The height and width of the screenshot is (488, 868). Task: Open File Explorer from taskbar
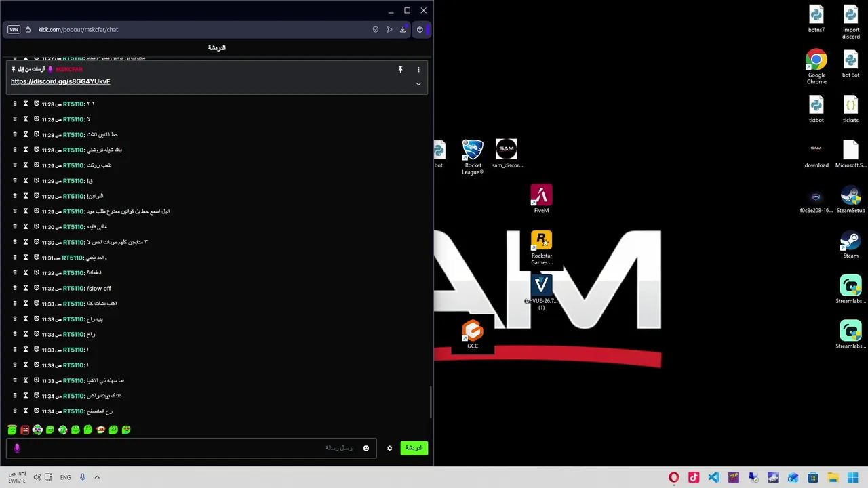pos(833,478)
